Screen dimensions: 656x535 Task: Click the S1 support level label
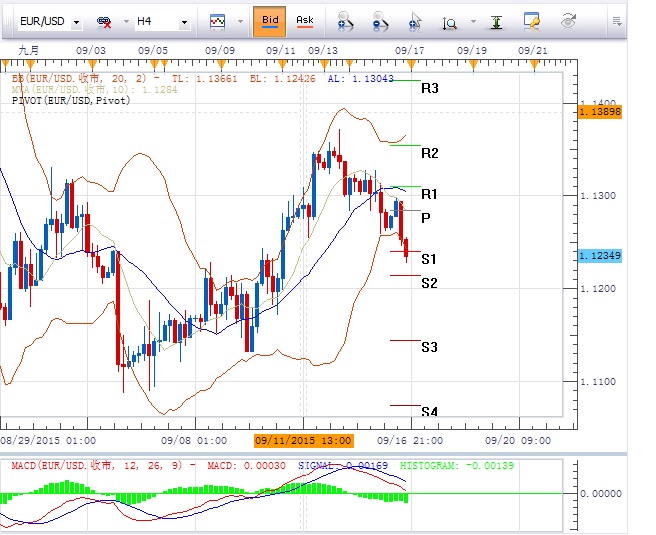coord(429,259)
